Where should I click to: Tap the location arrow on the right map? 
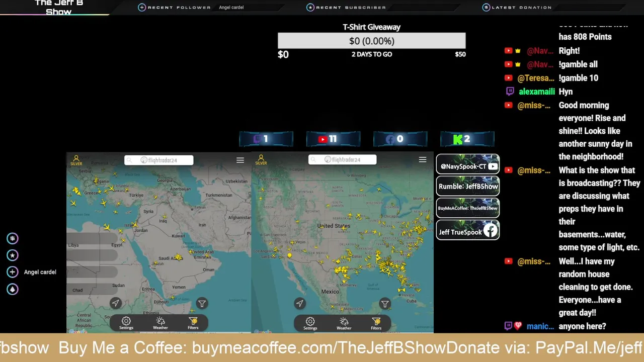tap(299, 303)
